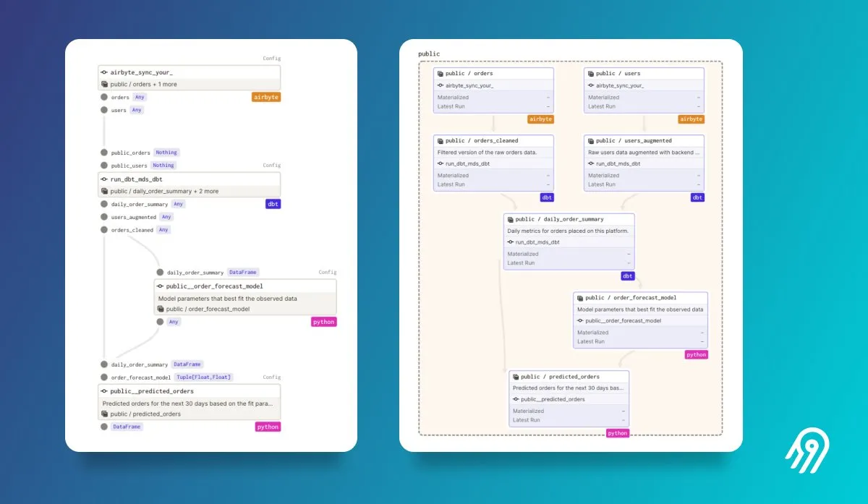Image resolution: width=868 pixels, height=504 pixels.
Task: Click 'Filtered version of the raw orders data.' description
Action: pyautogui.click(x=487, y=153)
